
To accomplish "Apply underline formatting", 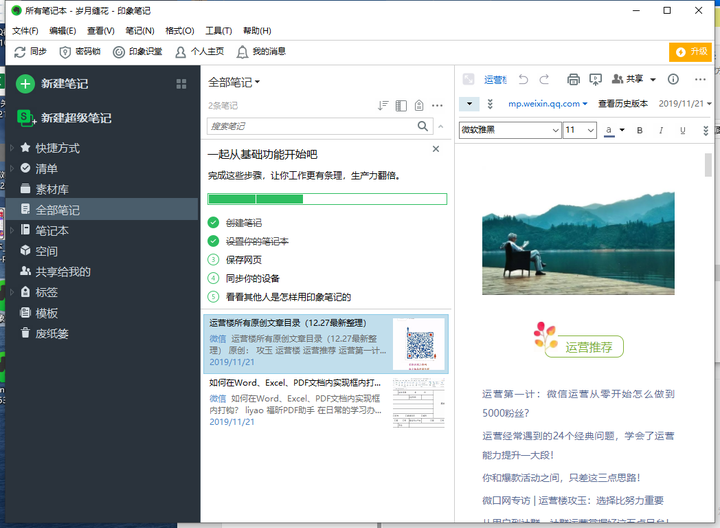I will coord(683,130).
